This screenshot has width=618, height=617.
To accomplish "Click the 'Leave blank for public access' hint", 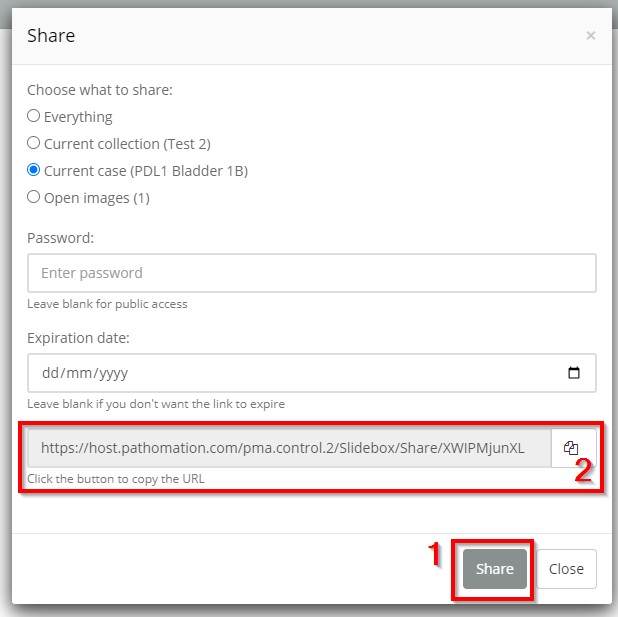I will coord(107,304).
